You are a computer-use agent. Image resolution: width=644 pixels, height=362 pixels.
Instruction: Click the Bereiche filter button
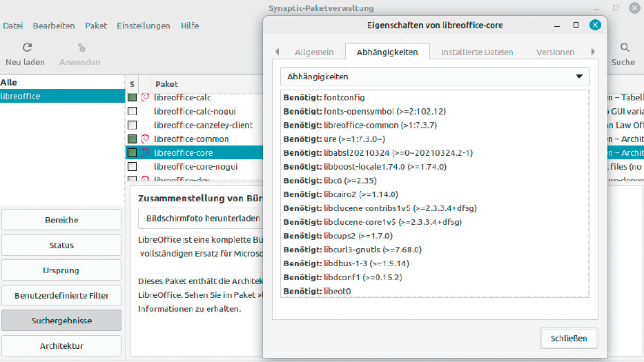61,220
